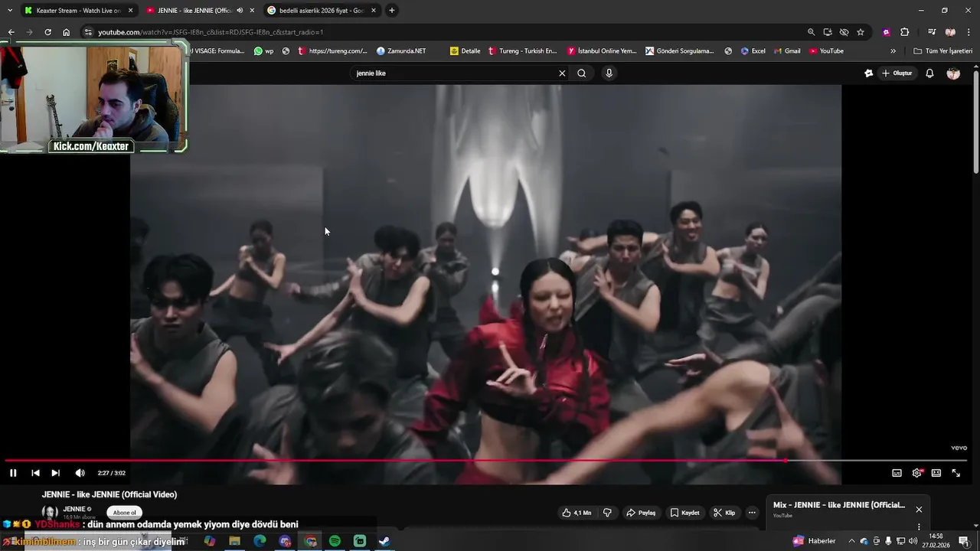
Task: Open the Chrome profile avatar
Action: point(950,32)
